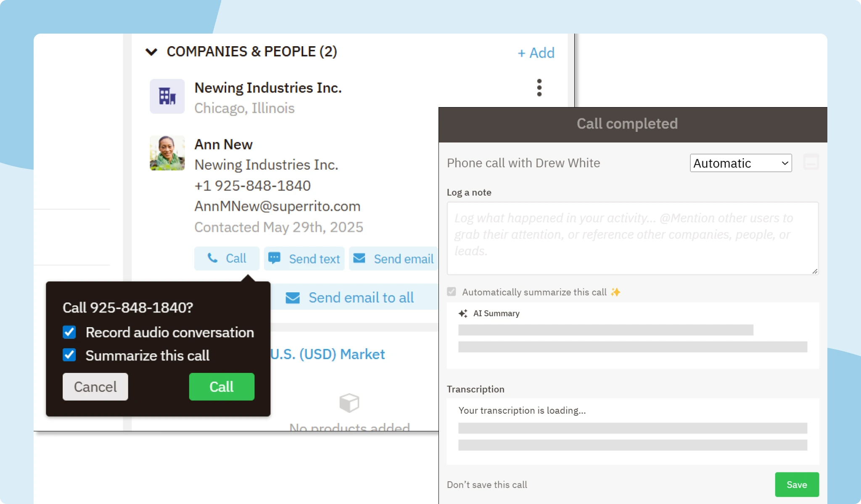Screen dimensions: 861x504
Task: Click the Newing Industries company building icon
Action: pyautogui.click(x=167, y=96)
